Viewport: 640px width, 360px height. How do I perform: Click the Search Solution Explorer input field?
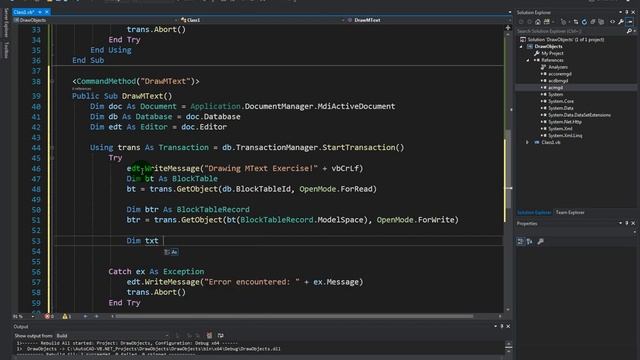(x=571, y=31)
